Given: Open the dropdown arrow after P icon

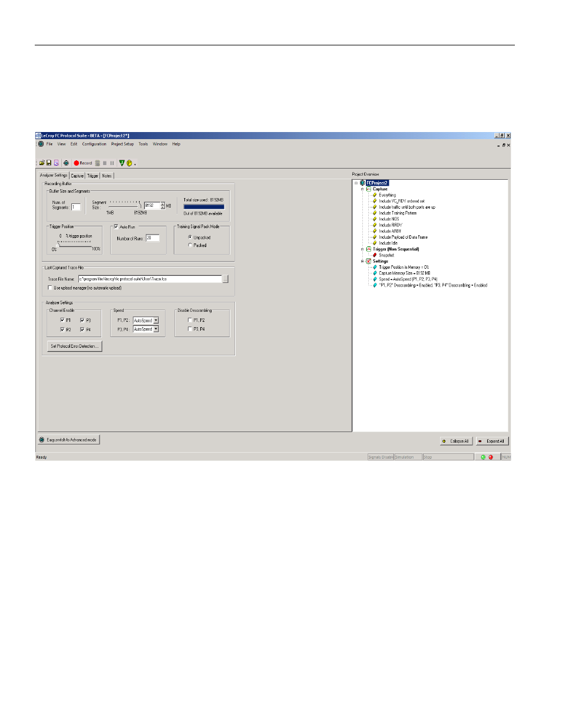Looking at the screenshot, I should point(135,164).
